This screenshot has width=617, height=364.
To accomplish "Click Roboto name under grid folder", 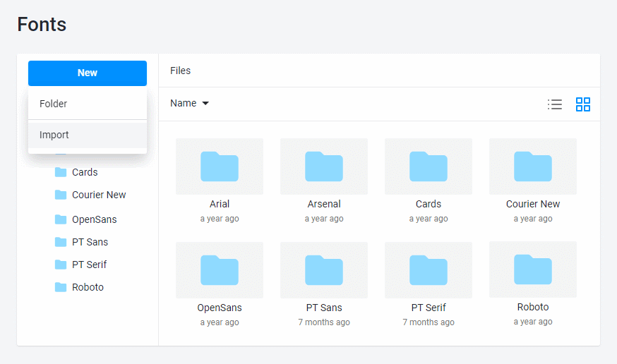I will pyautogui.click(x=533, y=307).
